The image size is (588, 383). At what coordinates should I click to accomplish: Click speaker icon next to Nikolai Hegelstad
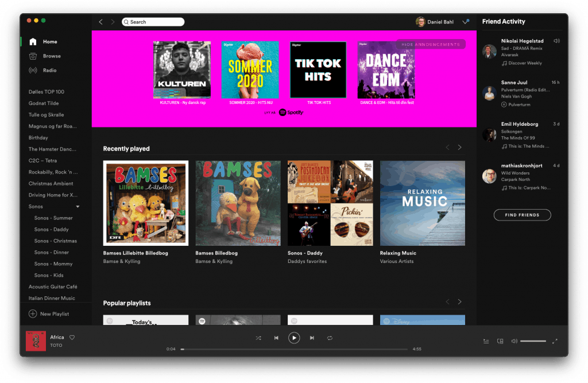click(556, 41)
